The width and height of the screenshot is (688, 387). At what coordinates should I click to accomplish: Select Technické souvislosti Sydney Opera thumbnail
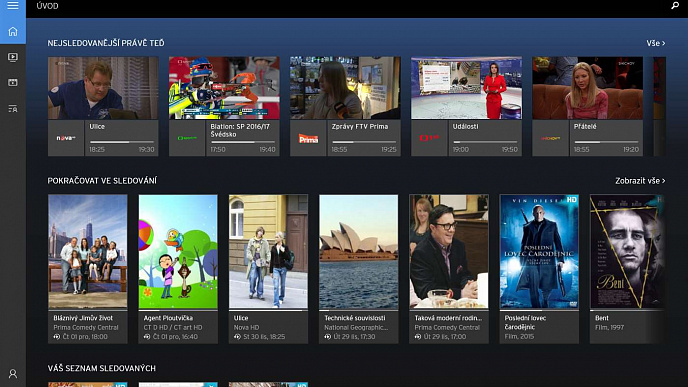tap(358, 251)
